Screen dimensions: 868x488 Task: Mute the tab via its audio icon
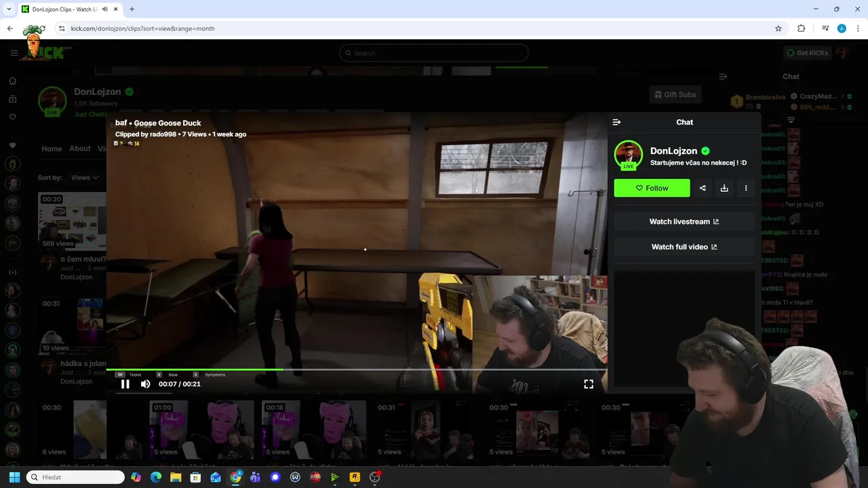click(x=104, y=9)
